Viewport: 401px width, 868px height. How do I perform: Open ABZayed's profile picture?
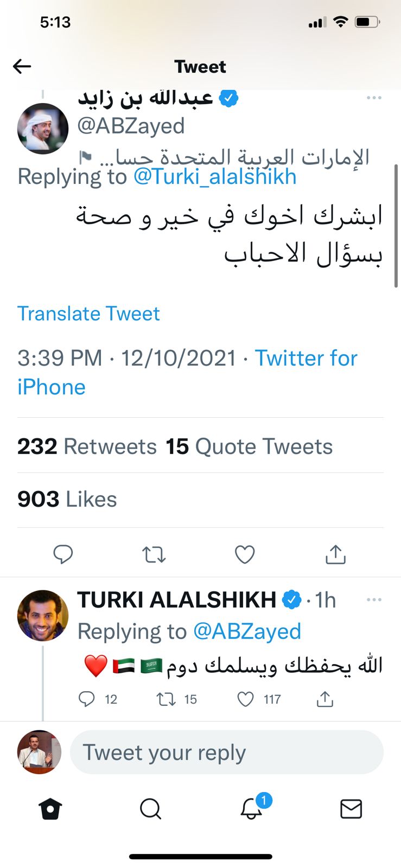(43, 129)
